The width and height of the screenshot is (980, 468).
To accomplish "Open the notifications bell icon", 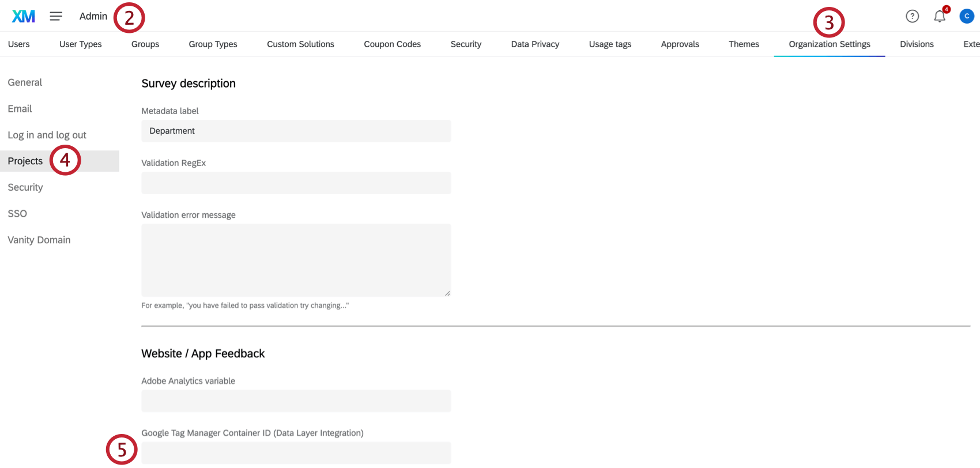I will point(940,16).
